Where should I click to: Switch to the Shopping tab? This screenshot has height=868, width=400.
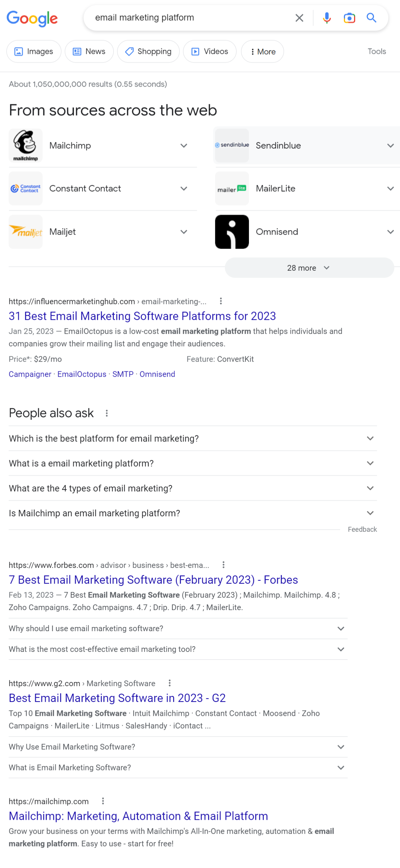148,52
